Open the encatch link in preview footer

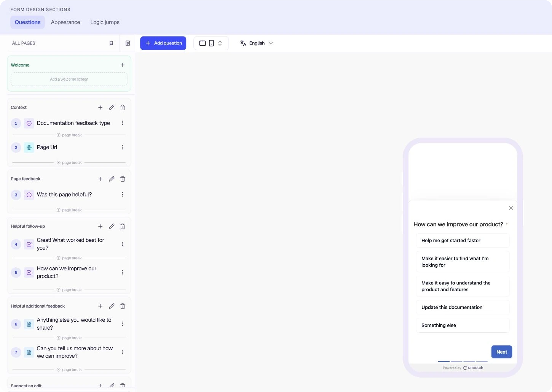click(473, 368)
